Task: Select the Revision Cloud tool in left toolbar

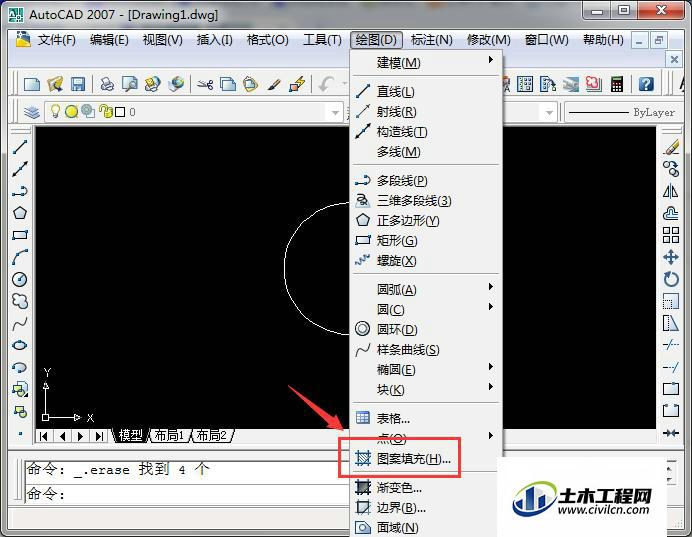Action: pos(20,301)
